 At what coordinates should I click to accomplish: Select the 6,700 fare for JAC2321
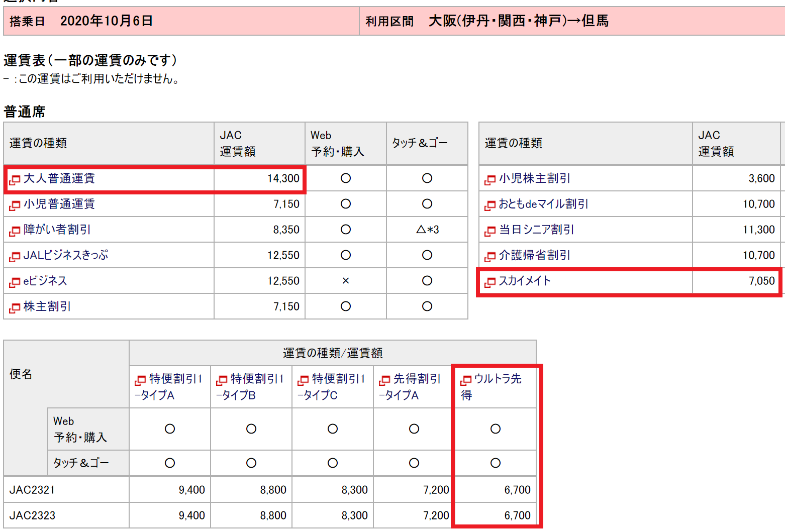pos(517,490)
